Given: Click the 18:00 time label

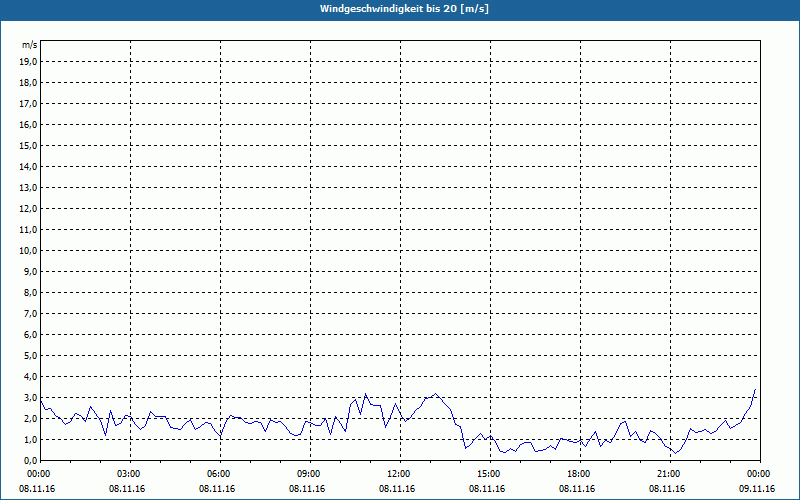Looking at the screenshot, I should [580, 474].
